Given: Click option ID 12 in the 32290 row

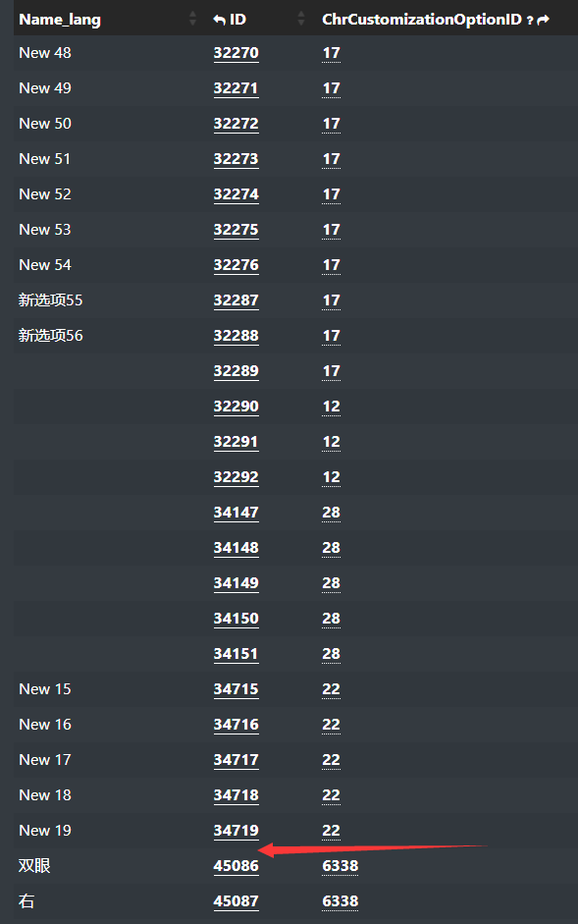Looking at the screenshot, I should click(331, 407).
